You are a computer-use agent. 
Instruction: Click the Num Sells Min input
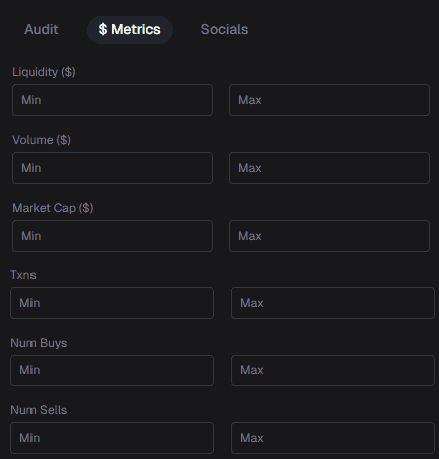click(x=112, y=438)
